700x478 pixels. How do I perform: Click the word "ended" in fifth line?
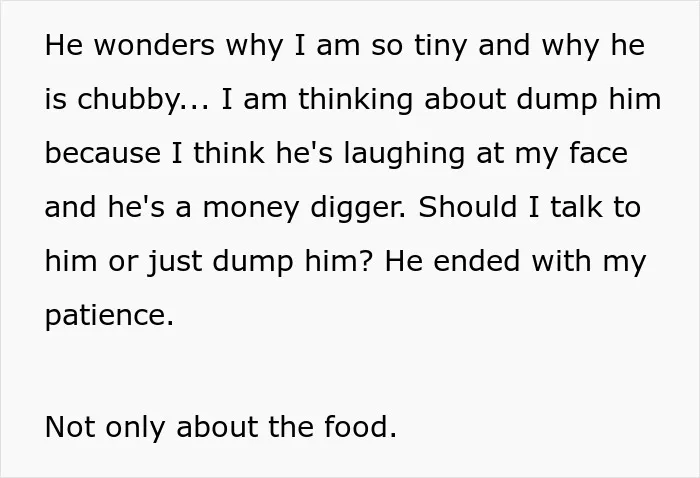point(477,262)
